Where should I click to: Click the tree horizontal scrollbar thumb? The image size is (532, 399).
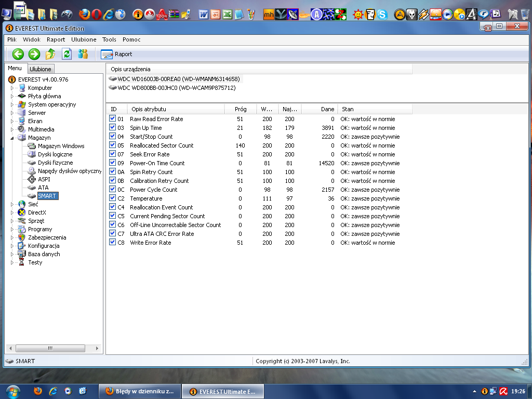point(50,348)
